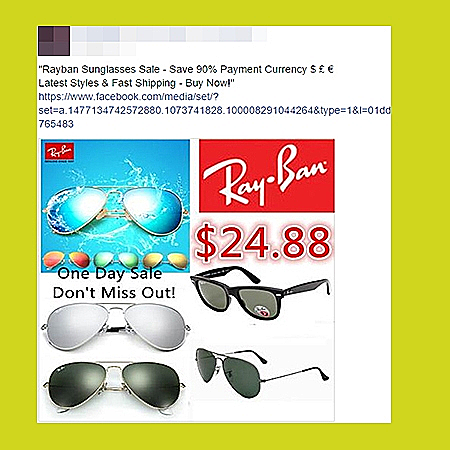450x450 pixels.
Task: Select the silver mirrored aviator sunglasses
Action: (116, 326)
